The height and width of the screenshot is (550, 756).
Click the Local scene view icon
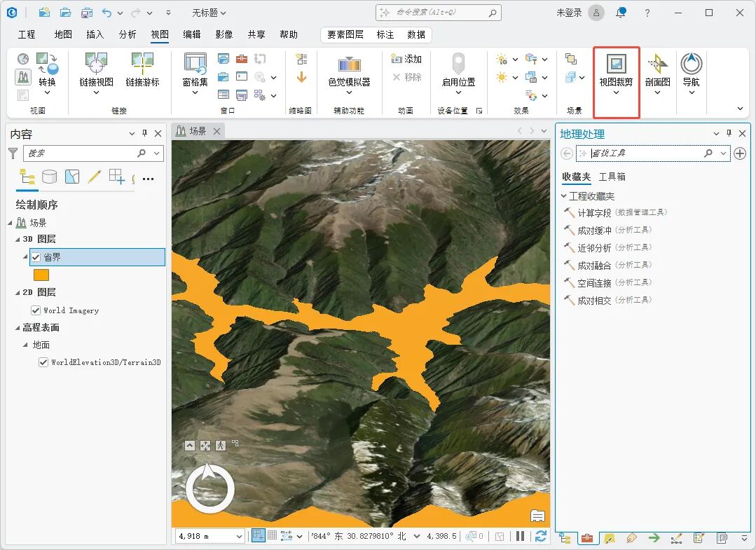coord(22,76)
